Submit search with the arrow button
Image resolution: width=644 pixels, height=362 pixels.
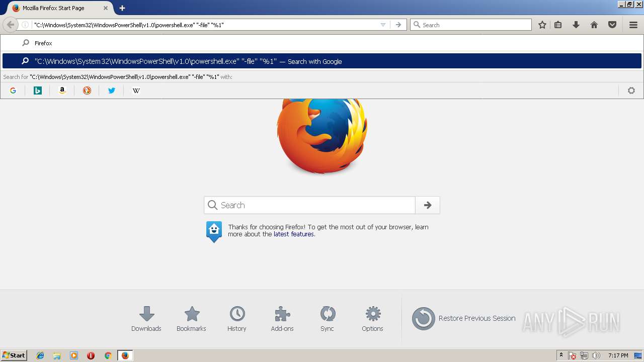(428, 205)
